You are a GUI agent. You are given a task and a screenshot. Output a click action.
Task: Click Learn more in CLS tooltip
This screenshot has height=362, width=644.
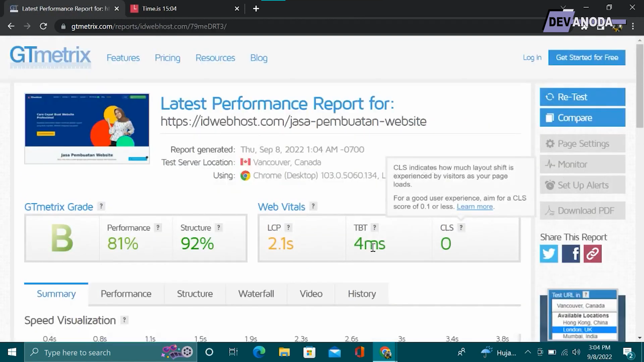coord(475,206)
